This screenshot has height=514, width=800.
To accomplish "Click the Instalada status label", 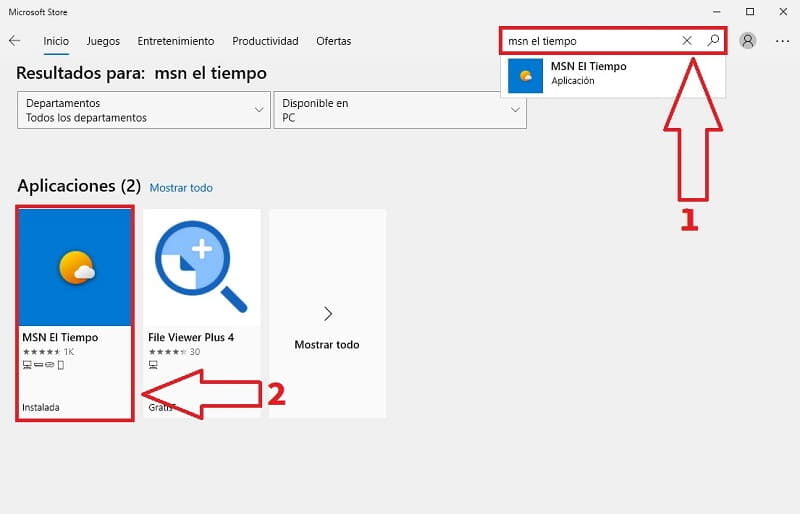I will [41, 407].
